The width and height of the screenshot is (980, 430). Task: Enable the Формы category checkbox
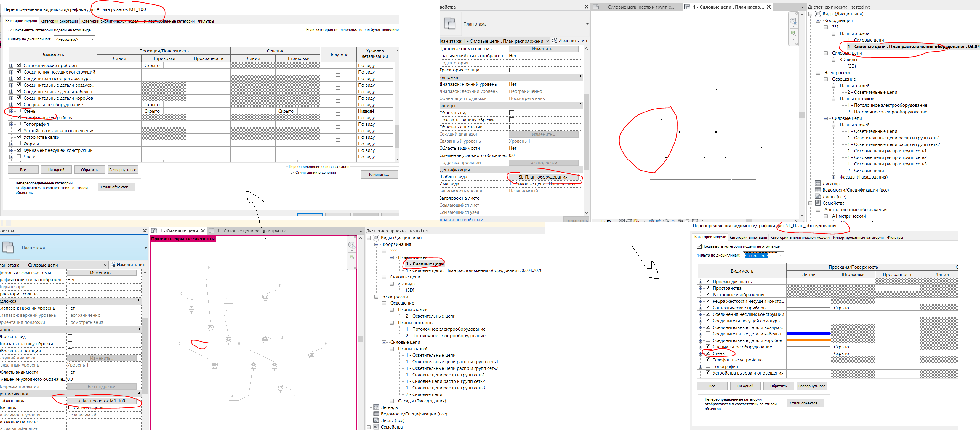coord(19,144)
